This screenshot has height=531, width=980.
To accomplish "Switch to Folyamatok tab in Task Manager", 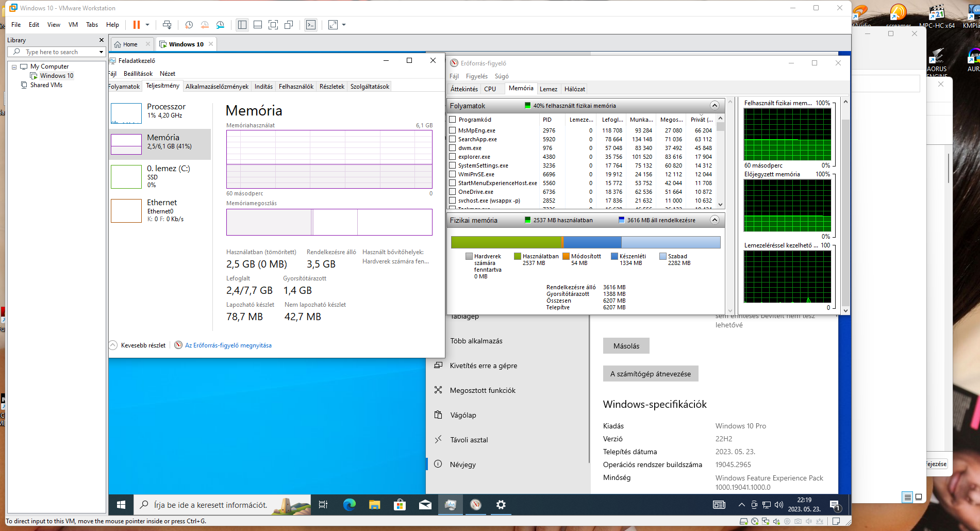I will (124, 87).
